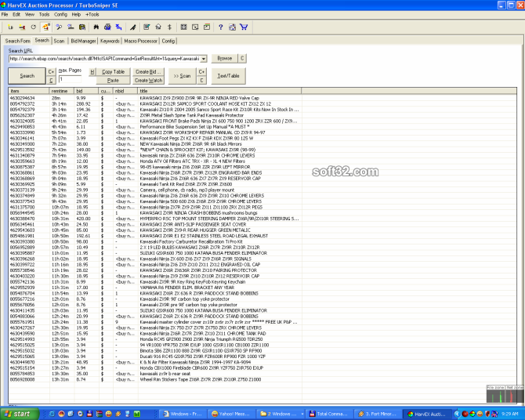
Task: Click the Search URL text field
Action: (x=104, y=59)
